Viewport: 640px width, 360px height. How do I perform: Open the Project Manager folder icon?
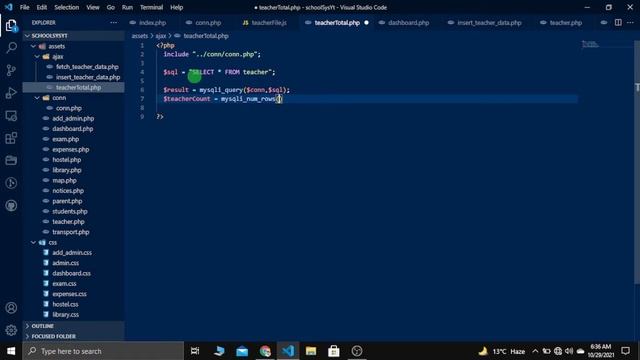[x=11, y=160]
